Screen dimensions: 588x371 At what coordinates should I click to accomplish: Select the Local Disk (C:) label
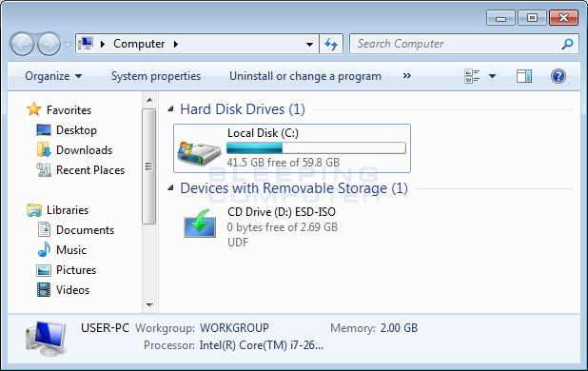pyautogui.click(x=263, y=133)
